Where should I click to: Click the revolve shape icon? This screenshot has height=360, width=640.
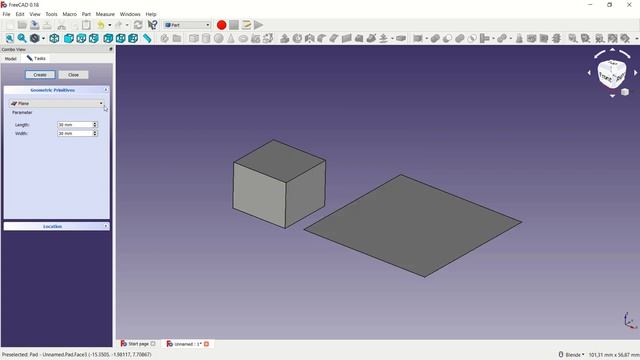[297, 38]
